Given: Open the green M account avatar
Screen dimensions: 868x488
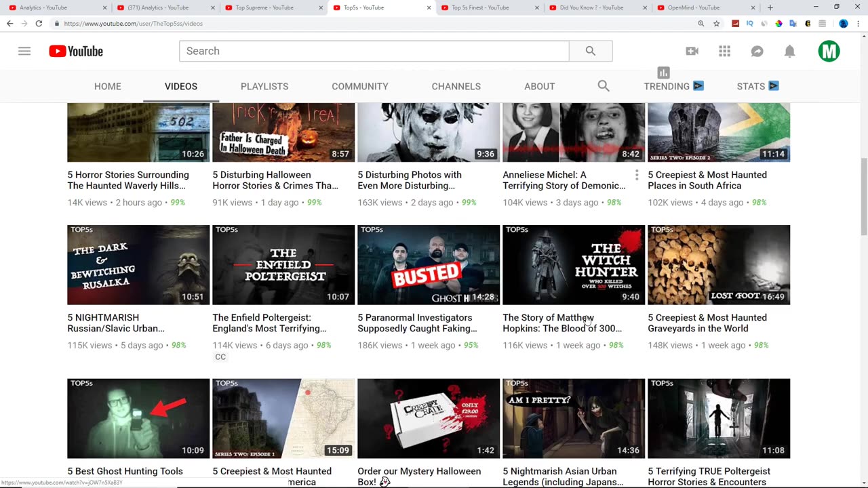Looking at the screenshot, I should 829,51.
